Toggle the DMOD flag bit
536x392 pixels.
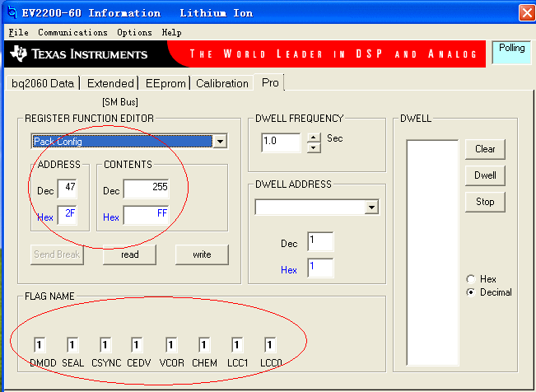(40, 345)
